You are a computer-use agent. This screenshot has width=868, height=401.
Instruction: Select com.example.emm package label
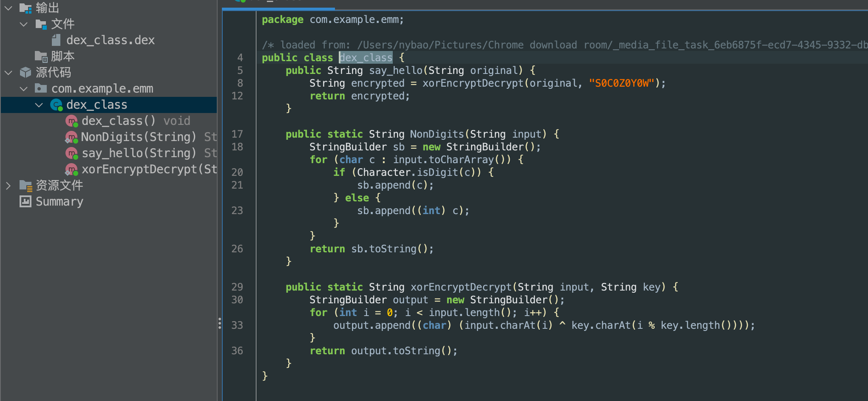click(x=102, y=89)
